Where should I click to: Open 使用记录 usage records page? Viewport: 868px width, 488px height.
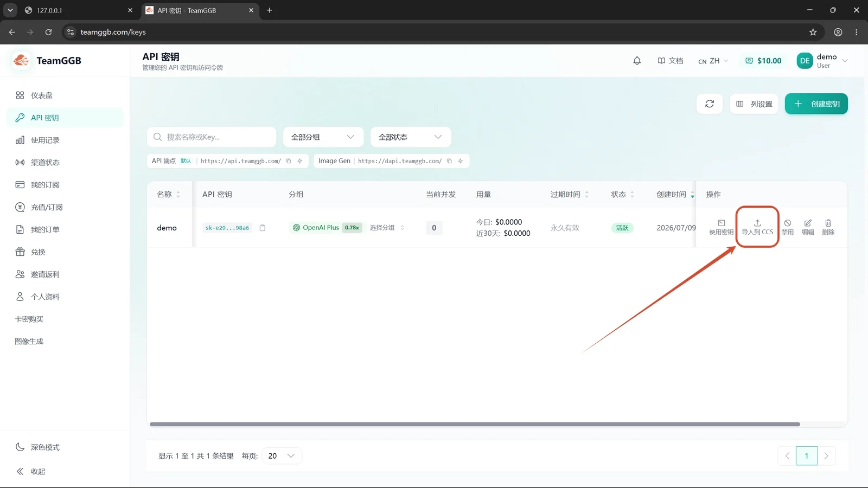pyautogui.click(x=65, y=140)
